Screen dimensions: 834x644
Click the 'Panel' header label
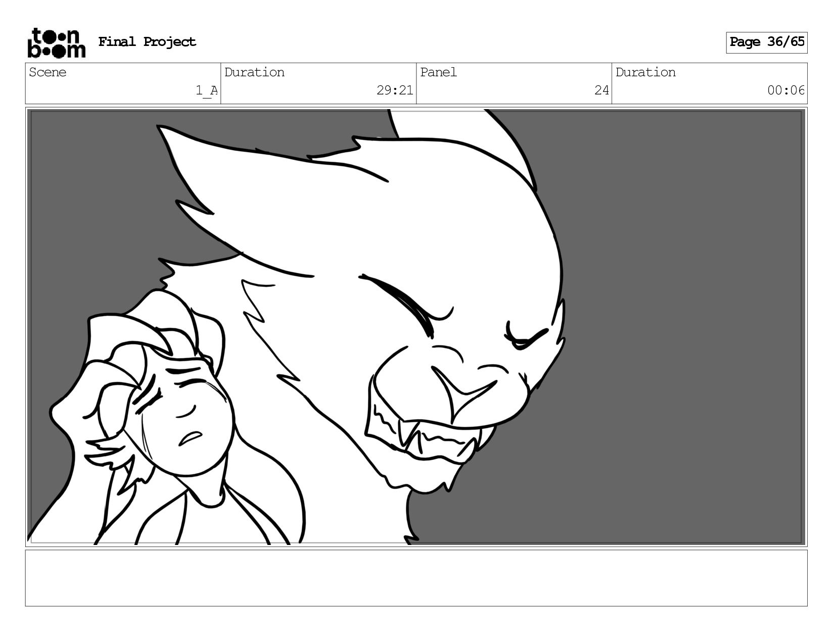point(438,72)
